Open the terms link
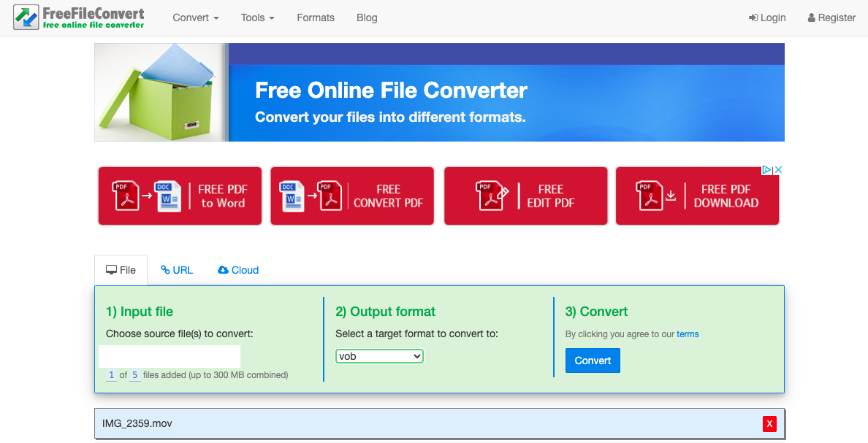 tap(688, 334)
